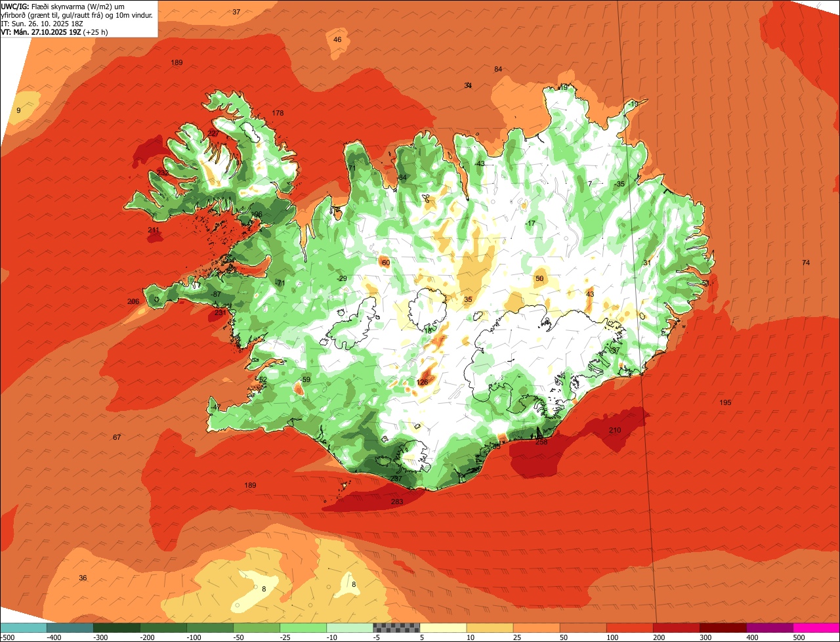Click the map value "59" in the southwest
The image size is (840, 642).
[306, 379]
